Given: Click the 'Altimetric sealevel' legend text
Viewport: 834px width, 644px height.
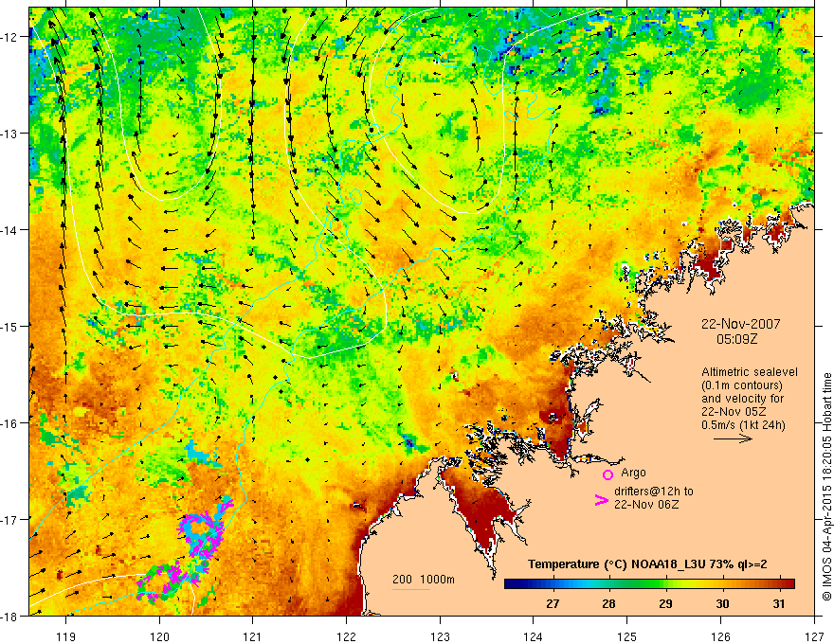Looking at the screenshot, I should (x=750, y=372).
